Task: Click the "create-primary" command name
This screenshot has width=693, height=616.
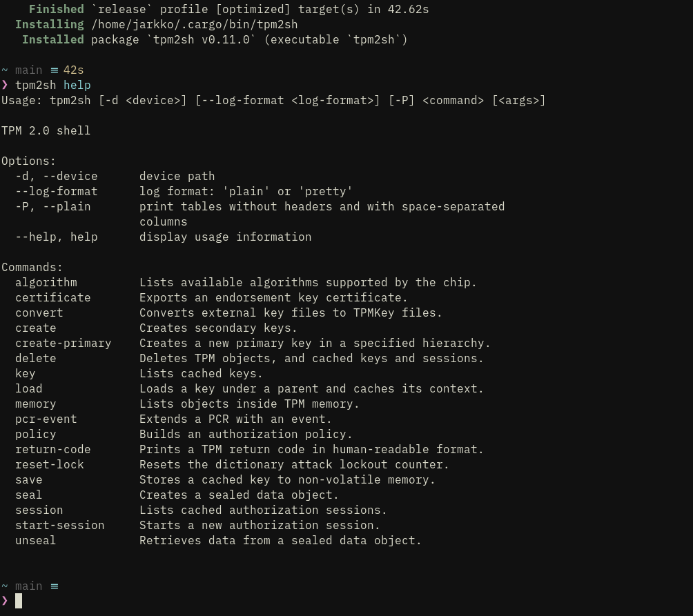Action: click(x=63, y=343)
